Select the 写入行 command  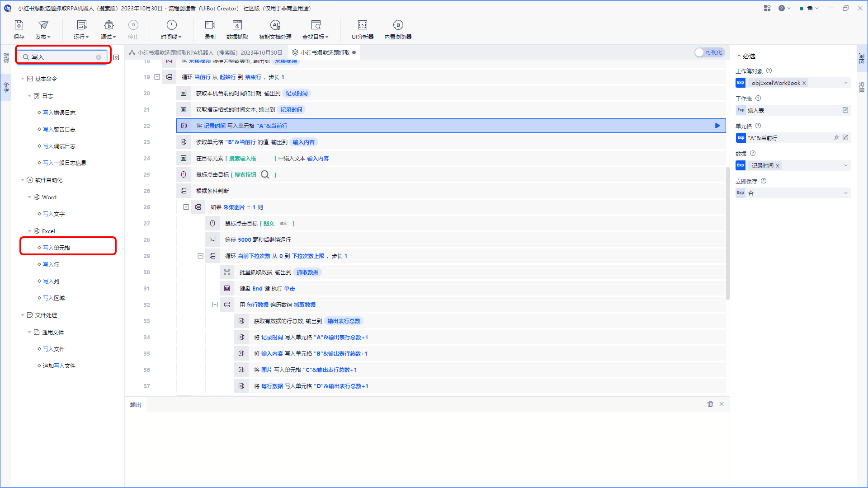click(51, 264)
